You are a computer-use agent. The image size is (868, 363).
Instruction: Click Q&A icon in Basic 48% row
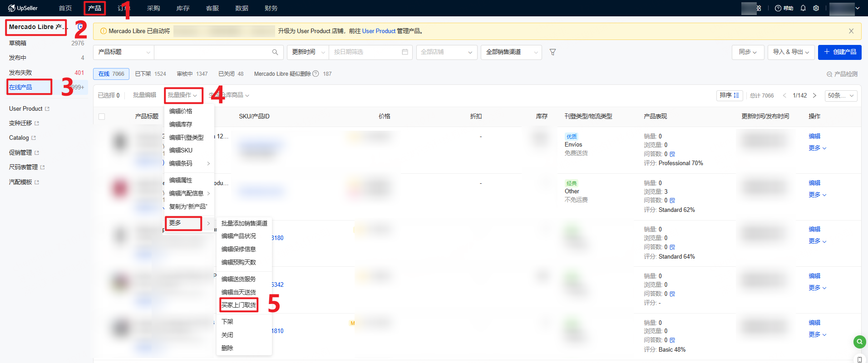pyautogui.click(x=672, y=340)
